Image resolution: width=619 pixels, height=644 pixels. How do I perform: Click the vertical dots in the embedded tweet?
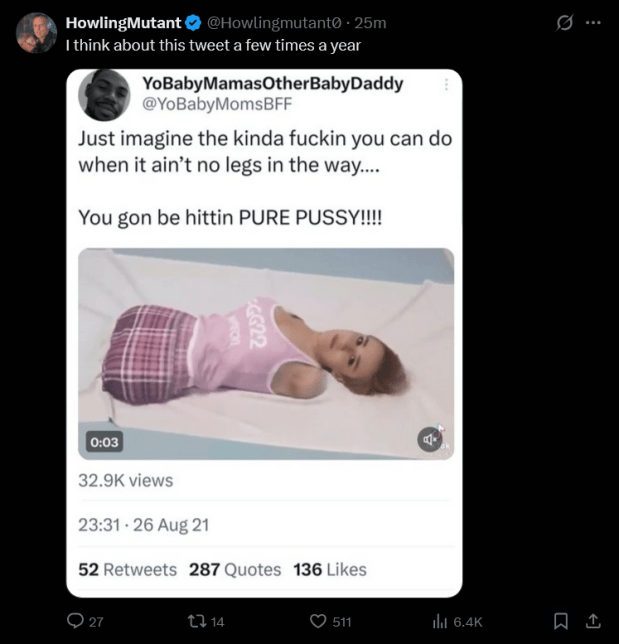click(446, 85)
